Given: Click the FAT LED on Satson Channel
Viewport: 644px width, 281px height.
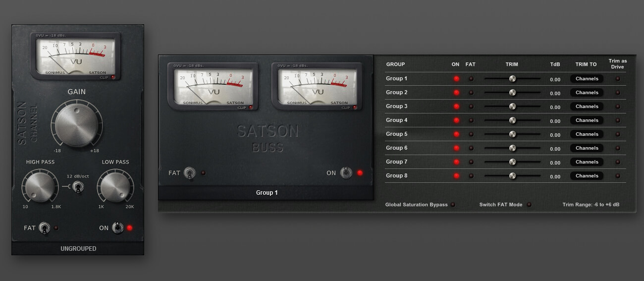Looking at the screenshot, I should pos(56,228).
